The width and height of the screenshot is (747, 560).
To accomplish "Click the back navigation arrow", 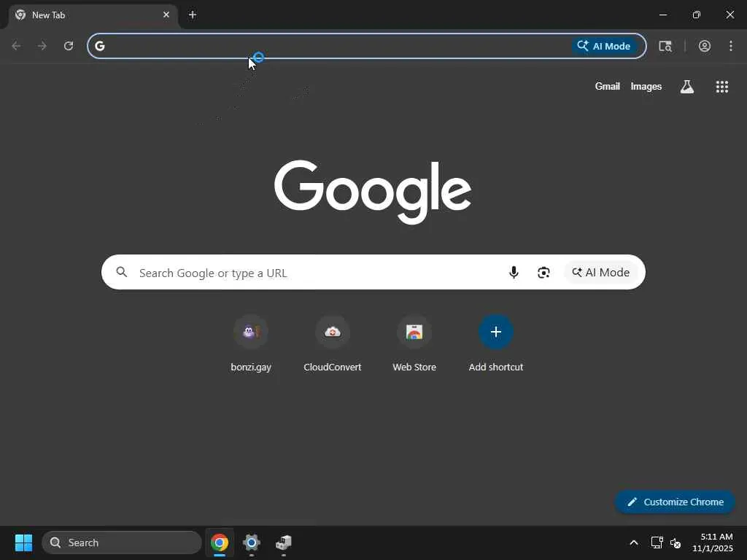I will 16,46.
